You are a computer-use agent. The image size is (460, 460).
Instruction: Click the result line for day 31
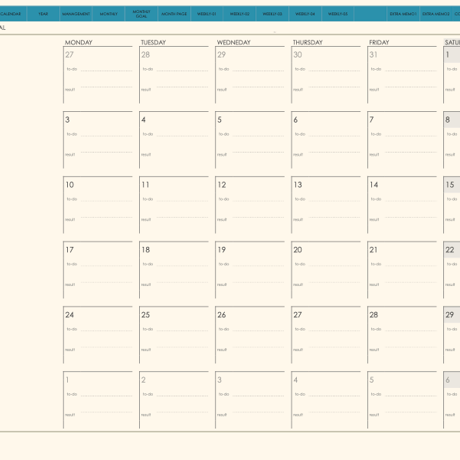410,87
